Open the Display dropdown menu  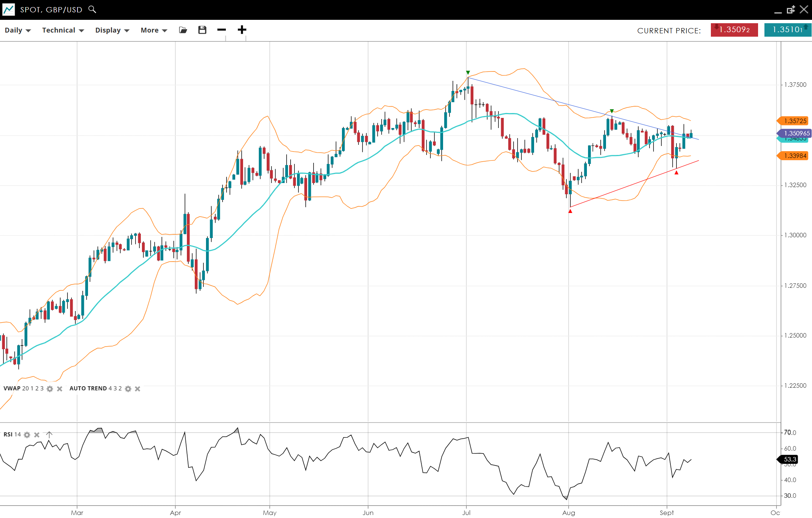(112, 30)
